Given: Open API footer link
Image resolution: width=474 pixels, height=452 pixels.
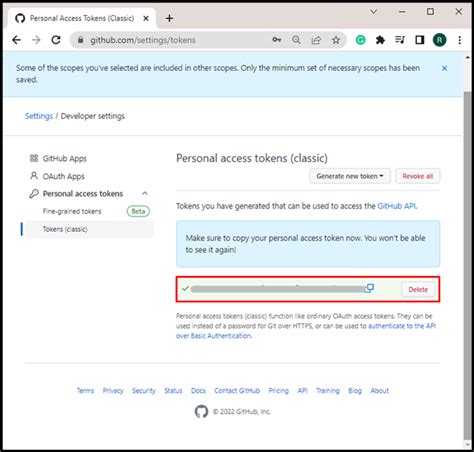Looking at the screenshot, I should tap(302, 391).
